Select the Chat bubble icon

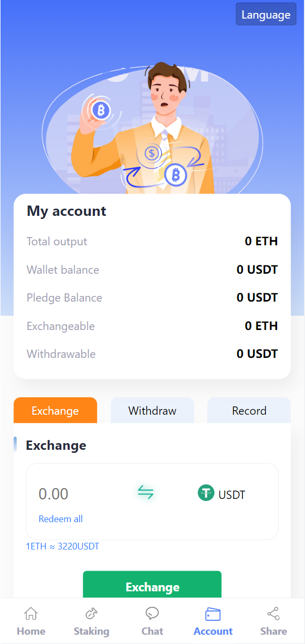[152, 614]
